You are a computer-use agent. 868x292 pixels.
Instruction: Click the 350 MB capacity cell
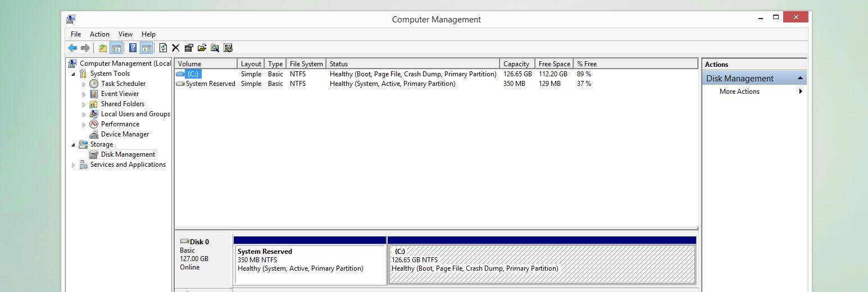click(514, 84)
